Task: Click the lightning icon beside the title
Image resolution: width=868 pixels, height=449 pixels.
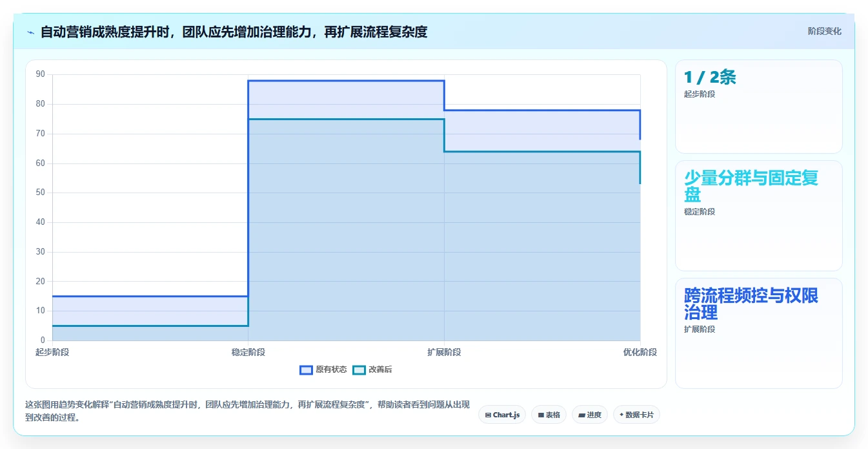Action: click(x=30, y=32)
